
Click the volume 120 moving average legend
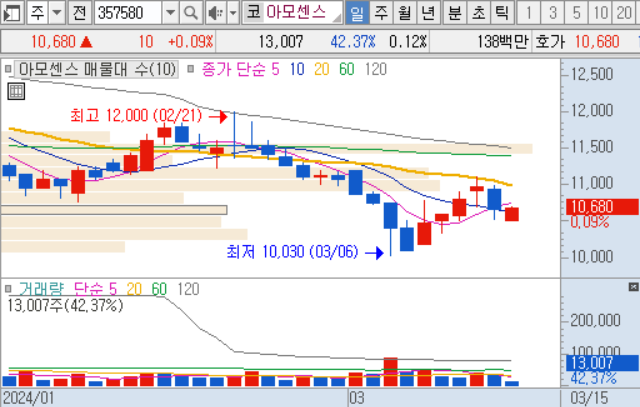[x=188, y=289]
